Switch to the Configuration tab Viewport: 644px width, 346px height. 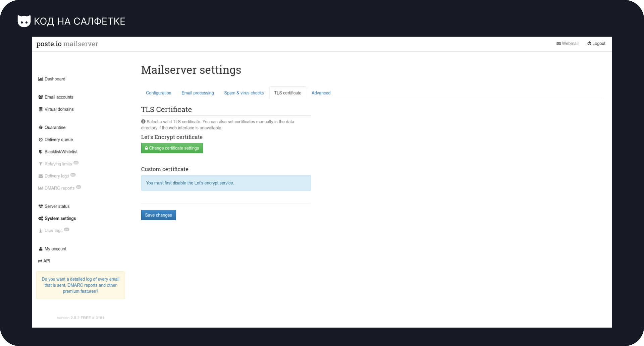coord(159,93)
